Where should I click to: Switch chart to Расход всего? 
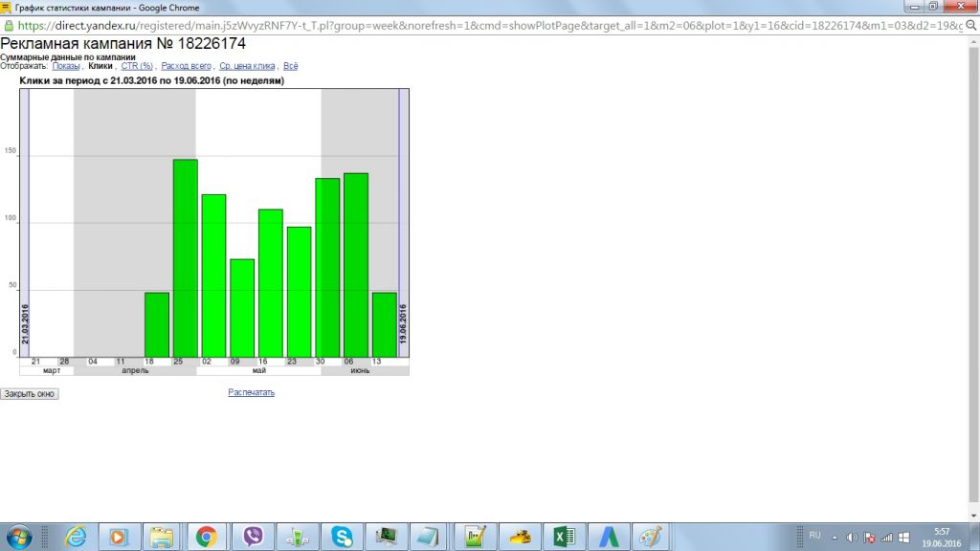coord(186,66)
